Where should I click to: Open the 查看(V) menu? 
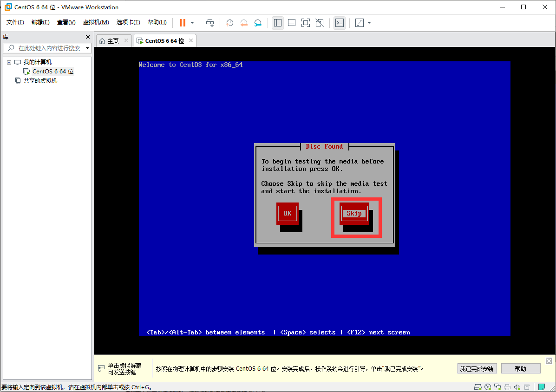coord(66,22)
